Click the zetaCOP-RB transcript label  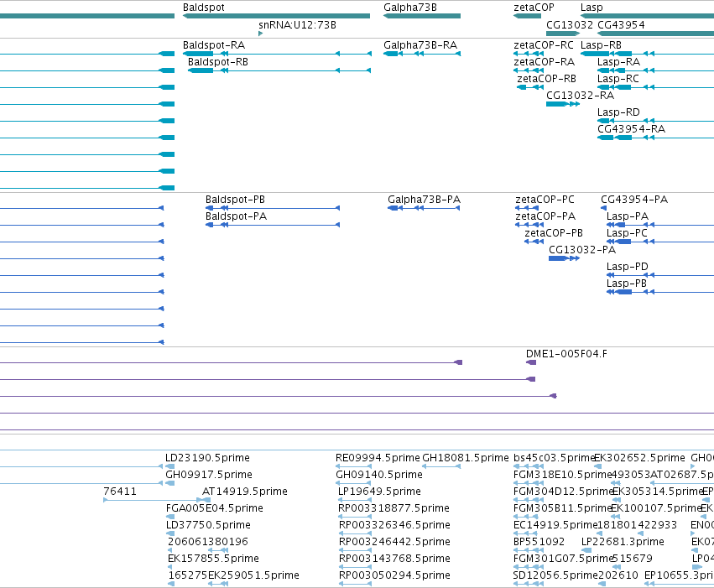[x=546, y=79]
